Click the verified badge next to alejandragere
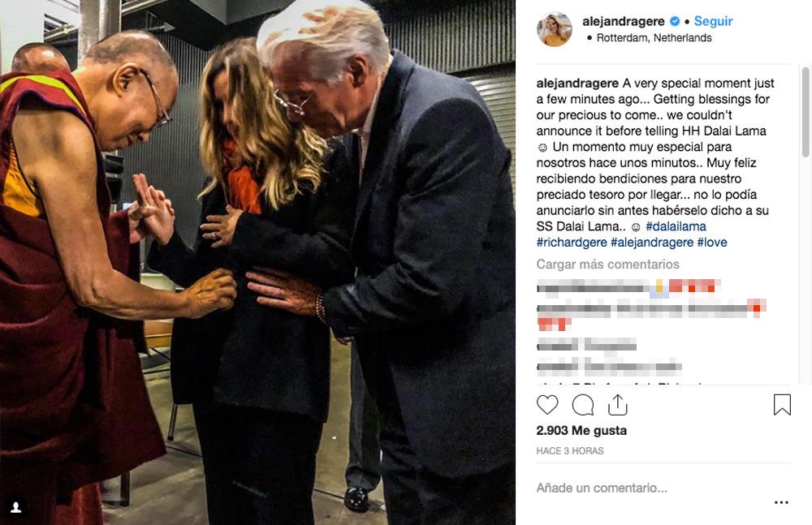Image resolution: width=812 pixels, height=525 pixels. 675,21
